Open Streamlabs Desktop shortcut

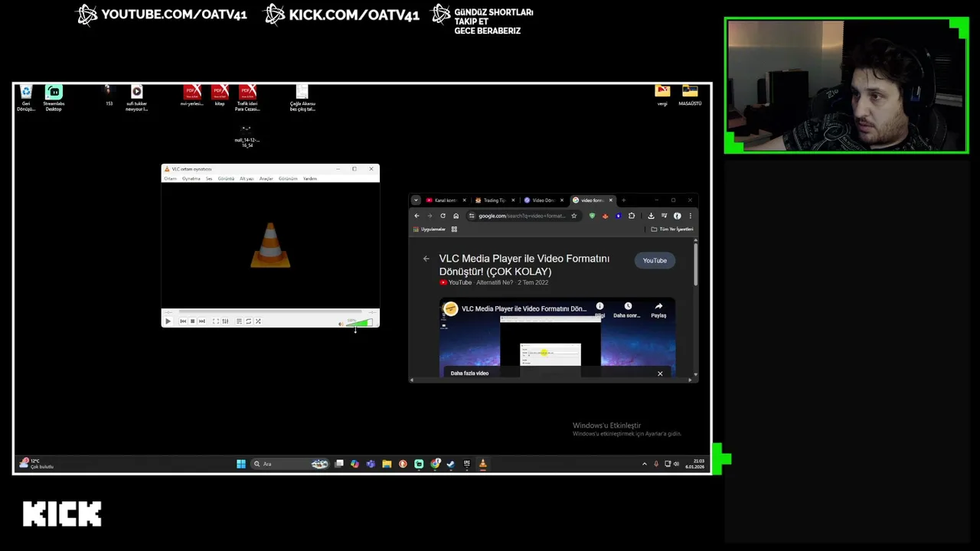click(x=54, y=98)
